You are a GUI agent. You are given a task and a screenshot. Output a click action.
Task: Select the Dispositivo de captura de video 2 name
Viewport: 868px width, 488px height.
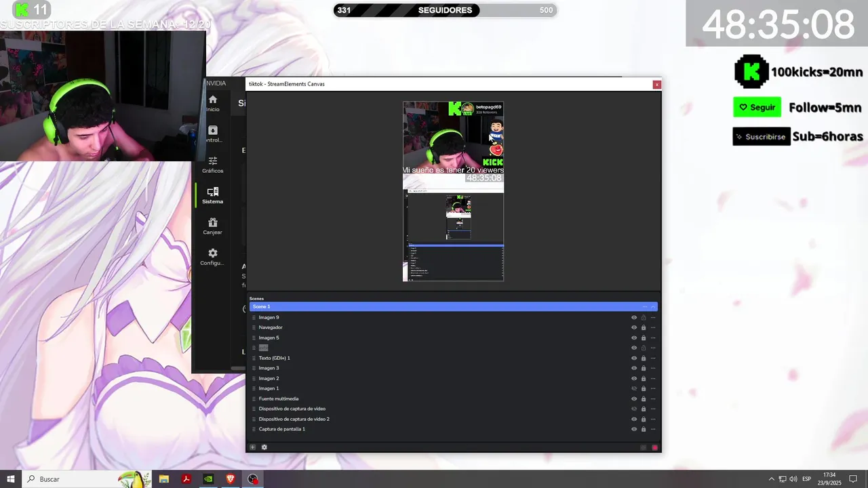(294, 419)
